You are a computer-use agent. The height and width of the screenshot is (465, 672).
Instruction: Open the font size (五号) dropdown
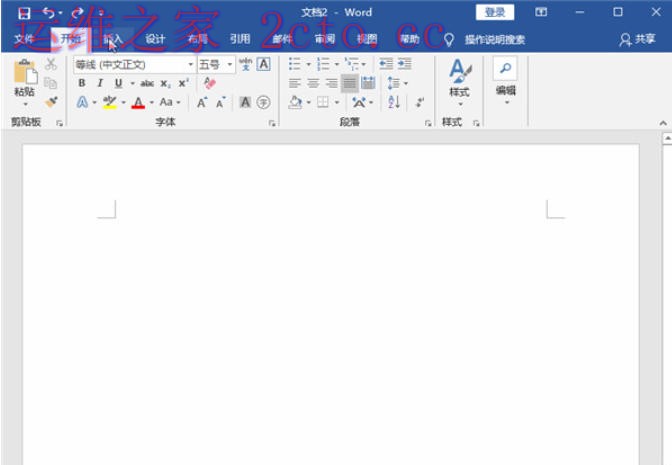click(x=230, y=65)
